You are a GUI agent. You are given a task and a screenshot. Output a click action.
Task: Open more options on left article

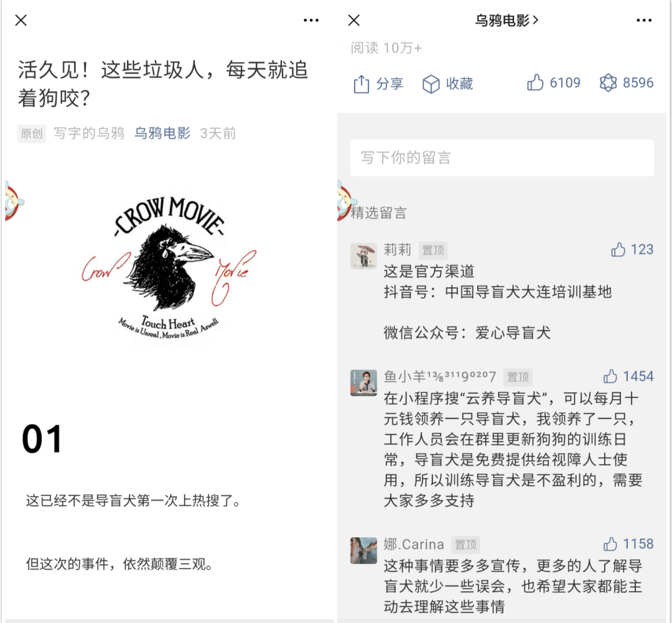310,20
